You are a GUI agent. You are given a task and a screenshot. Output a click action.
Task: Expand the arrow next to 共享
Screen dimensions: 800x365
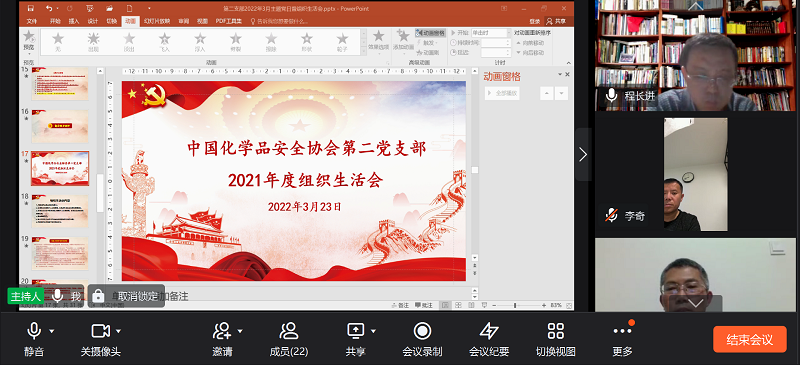point(373,332)
